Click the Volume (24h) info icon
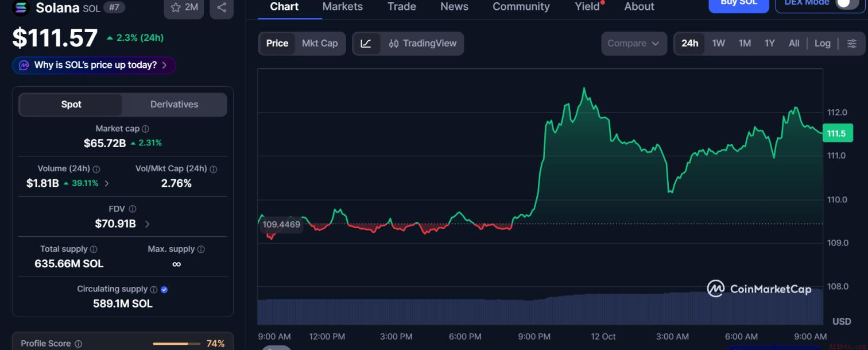Viewport: 868px width, 350px height. click(96, 170)
